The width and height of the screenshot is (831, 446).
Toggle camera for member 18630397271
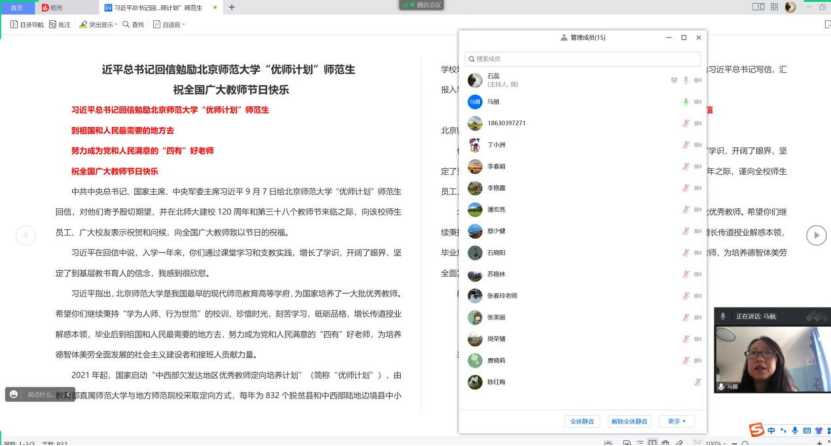(697, 123)
